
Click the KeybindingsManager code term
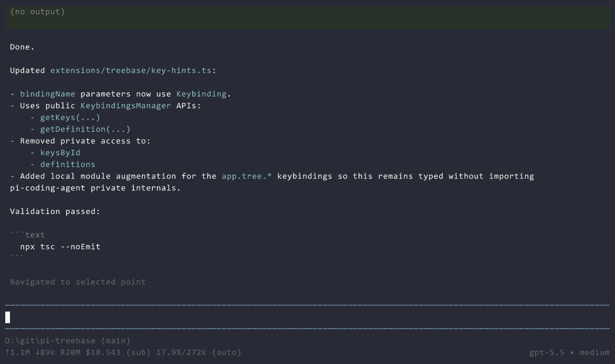tap(126, 106)
